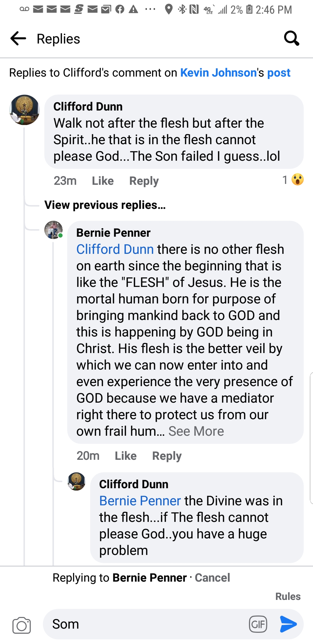Open the GIF picker
This screenshot has height=644, width=313.
(x=258, y=624)
